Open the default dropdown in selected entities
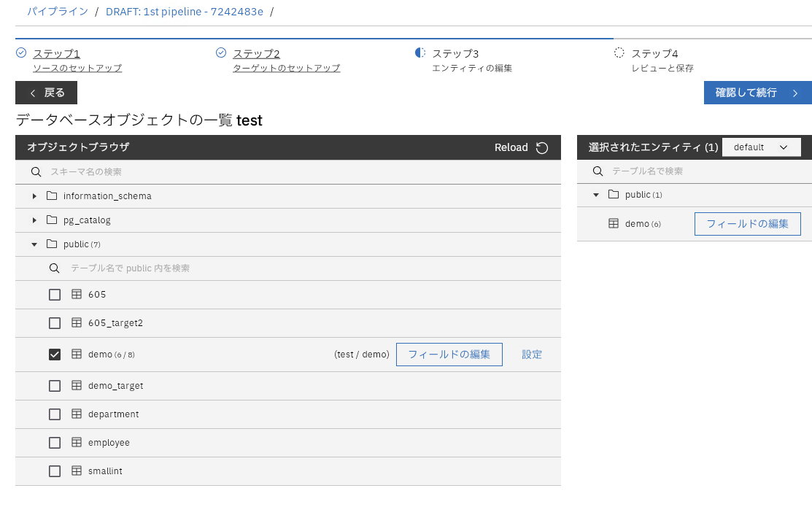The image size is (812, 507). 761,147
